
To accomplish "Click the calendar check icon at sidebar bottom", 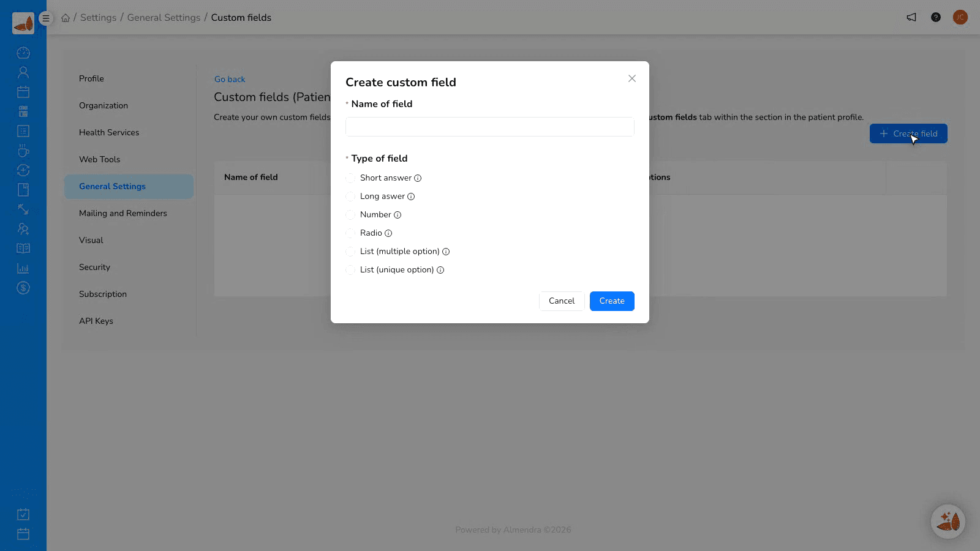I will click(x=23, y=514).
